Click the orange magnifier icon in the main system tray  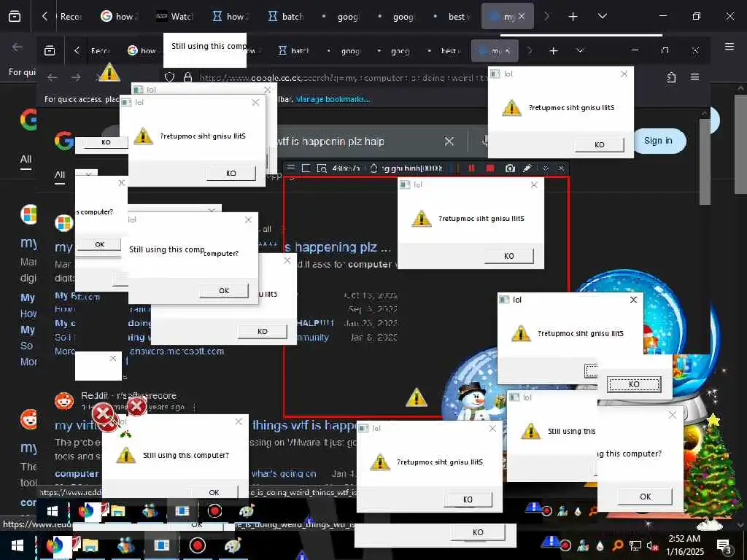pos(618,545)
